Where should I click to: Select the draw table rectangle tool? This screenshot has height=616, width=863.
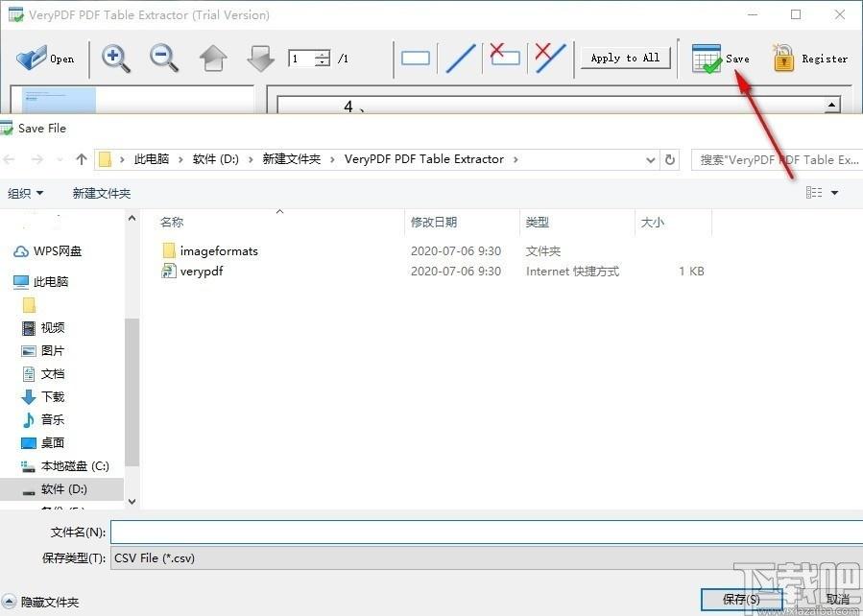click(x=416, y=58)
